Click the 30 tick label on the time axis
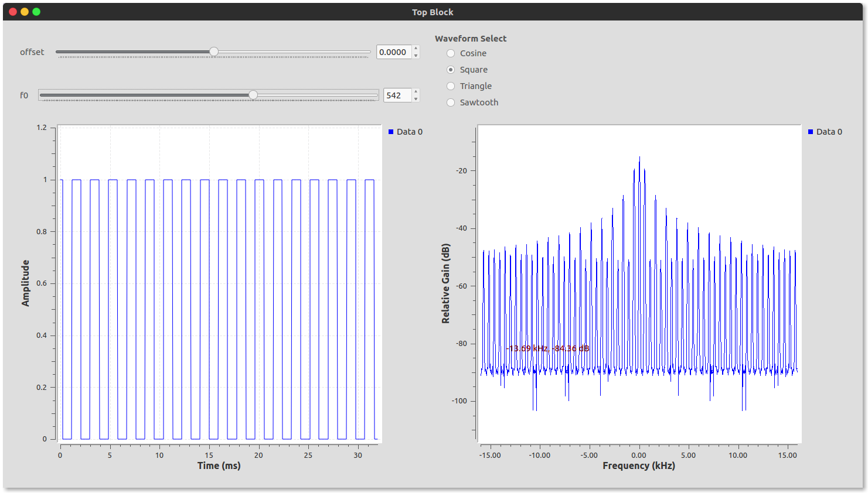 358,455
